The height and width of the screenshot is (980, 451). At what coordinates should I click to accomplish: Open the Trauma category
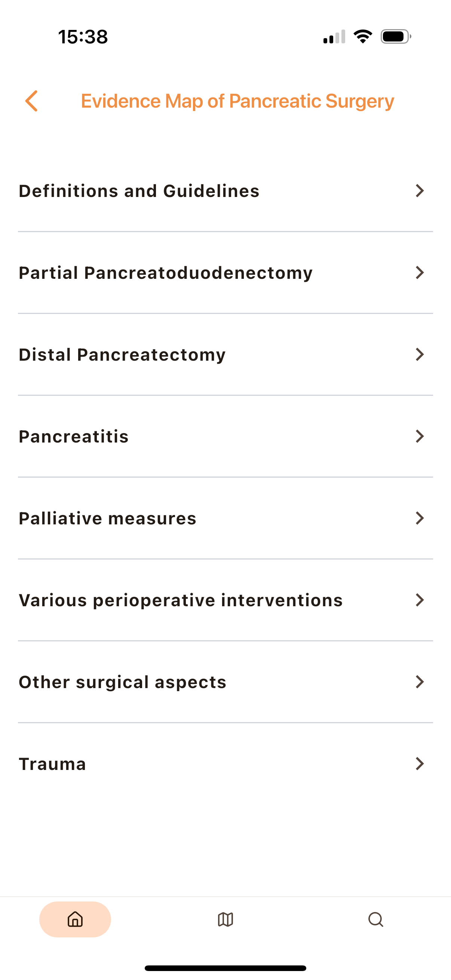(x=52, y=764)
